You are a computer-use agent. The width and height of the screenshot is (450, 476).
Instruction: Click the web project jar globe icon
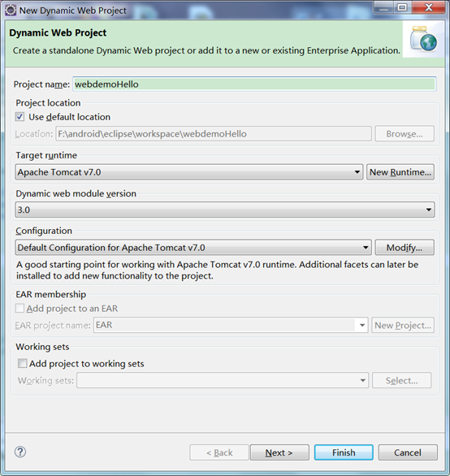tap(423, 39)
